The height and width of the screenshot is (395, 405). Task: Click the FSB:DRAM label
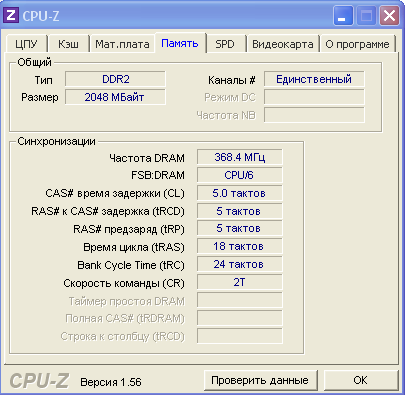click(x=158, y=175)
